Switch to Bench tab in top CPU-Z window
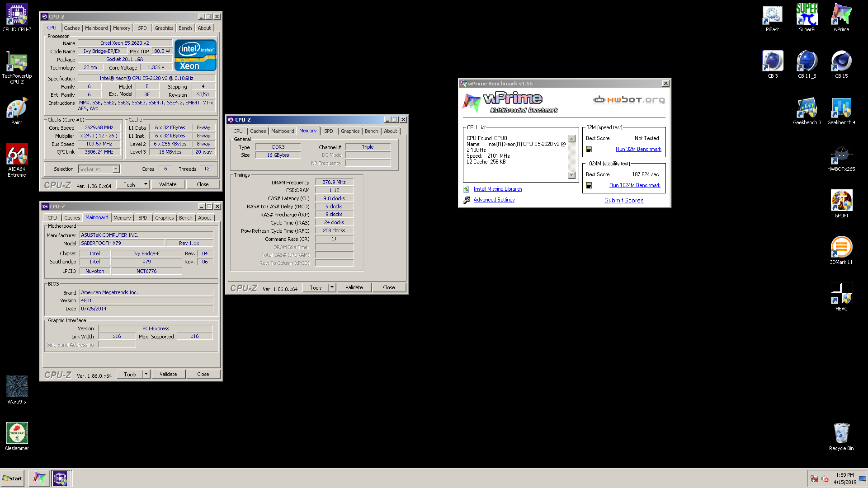 [x=185, y=28]
